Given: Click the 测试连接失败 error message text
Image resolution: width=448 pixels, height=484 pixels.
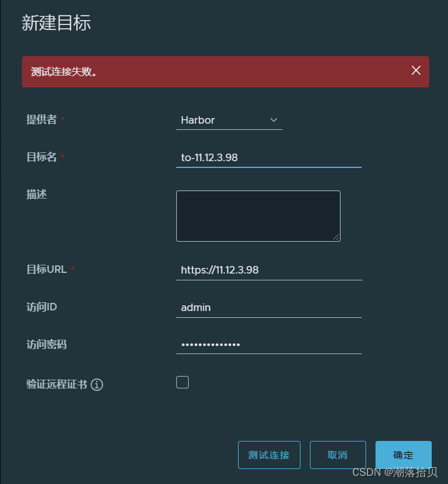Looking at the screenshot, I should 64,72.
